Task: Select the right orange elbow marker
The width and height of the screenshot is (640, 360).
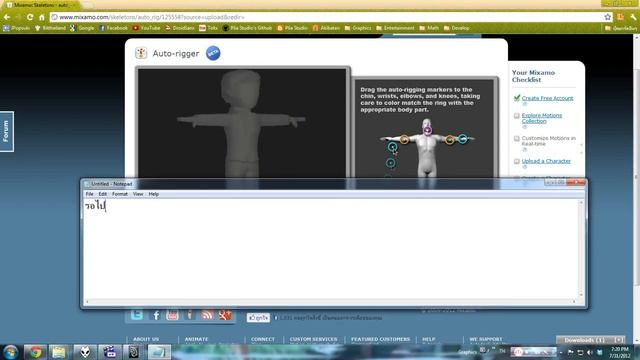Action: [449, 140]
